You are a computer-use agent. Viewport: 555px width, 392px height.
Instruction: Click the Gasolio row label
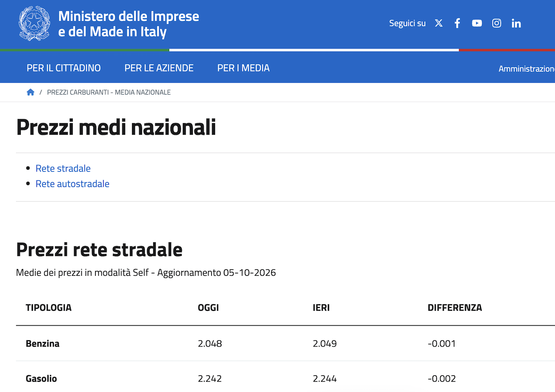click(x=41, y=379)
